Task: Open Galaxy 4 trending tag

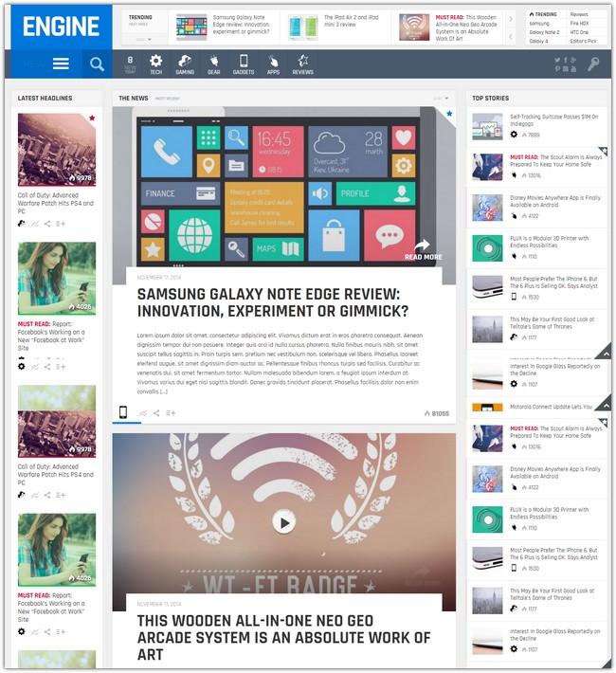Action: (x=538, y=41)
